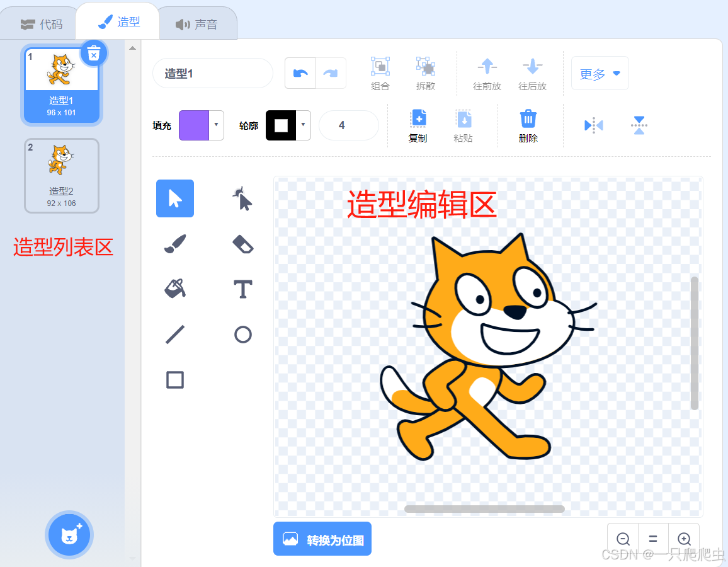The width and height of the screenshot is (728, 567).
Task: Click the 转换为位图 button
Action: pyautogui.click(x=322, y=539)
